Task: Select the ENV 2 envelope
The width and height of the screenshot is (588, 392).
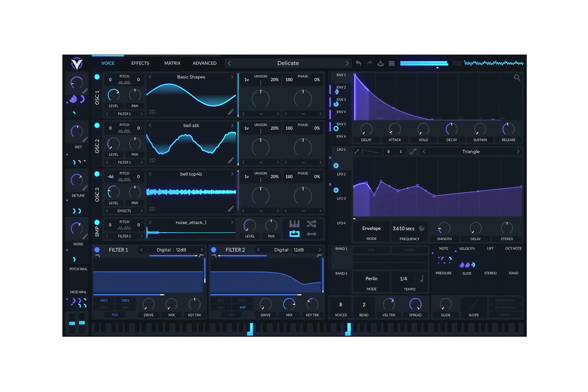Action: 341,87
